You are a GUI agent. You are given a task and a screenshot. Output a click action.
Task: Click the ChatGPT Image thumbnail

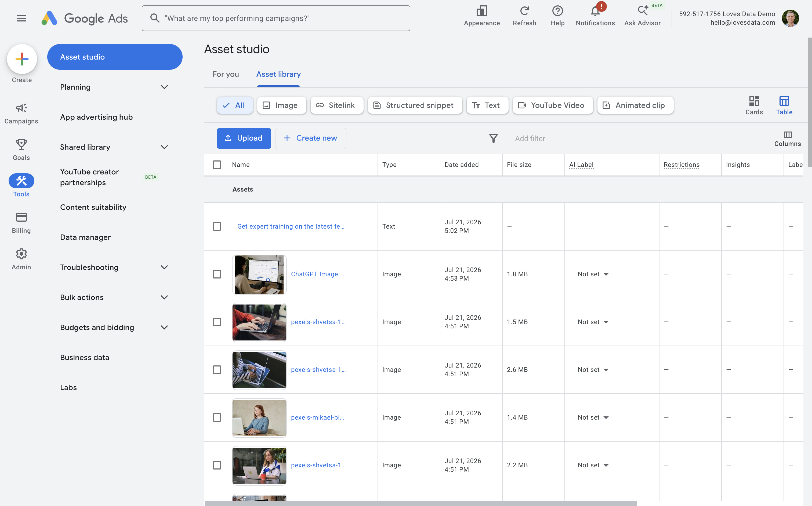[259, 274]
